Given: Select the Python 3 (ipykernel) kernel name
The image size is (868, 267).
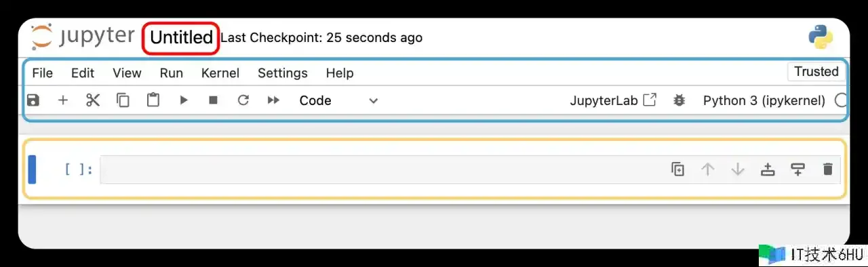Looking at the screenshot, I should (764, 100).
